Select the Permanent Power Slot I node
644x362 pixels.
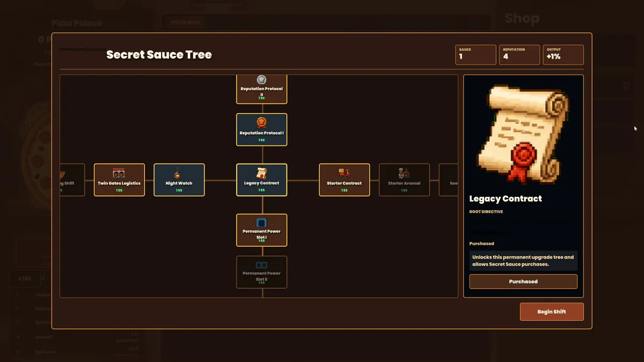pos(262,230)
